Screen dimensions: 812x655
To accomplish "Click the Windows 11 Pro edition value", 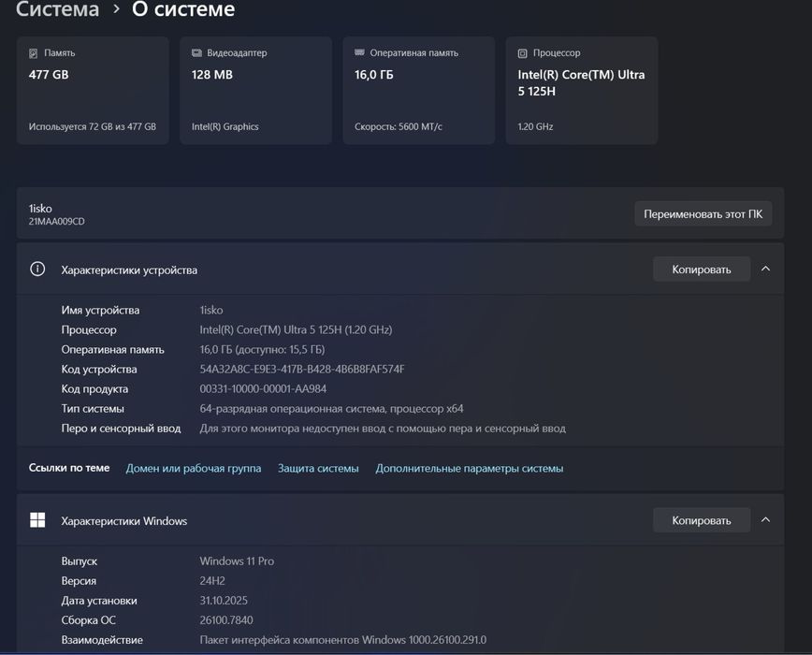I will click(237, 561).
